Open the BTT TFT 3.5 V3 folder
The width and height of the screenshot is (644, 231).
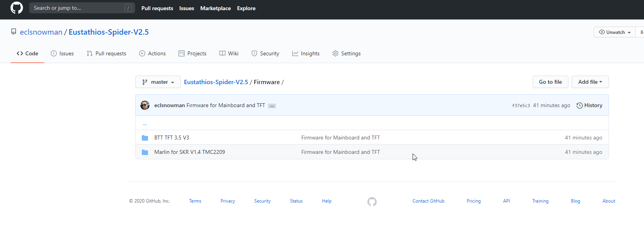[172, 138]
